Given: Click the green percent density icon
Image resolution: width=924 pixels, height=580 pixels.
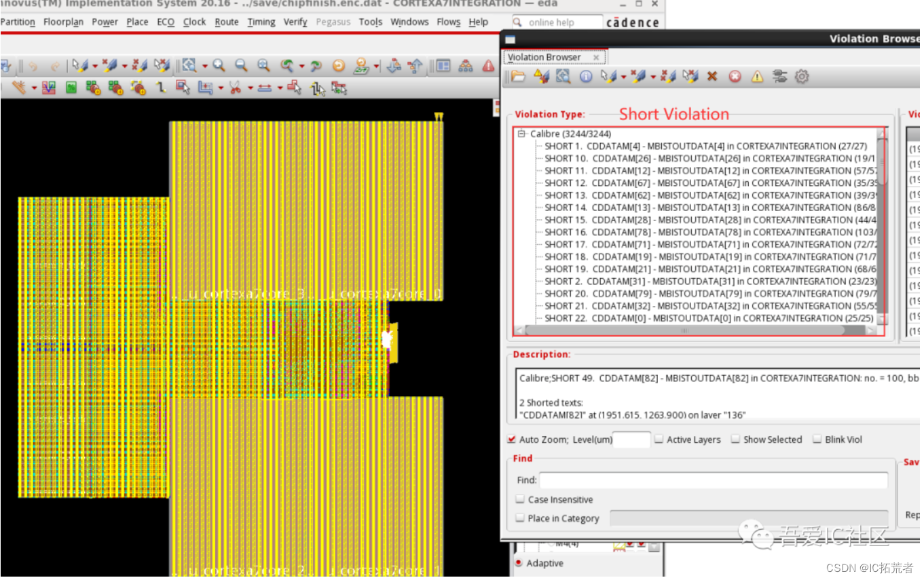Looking at the screenshot, I should click(x=71, y=88).
